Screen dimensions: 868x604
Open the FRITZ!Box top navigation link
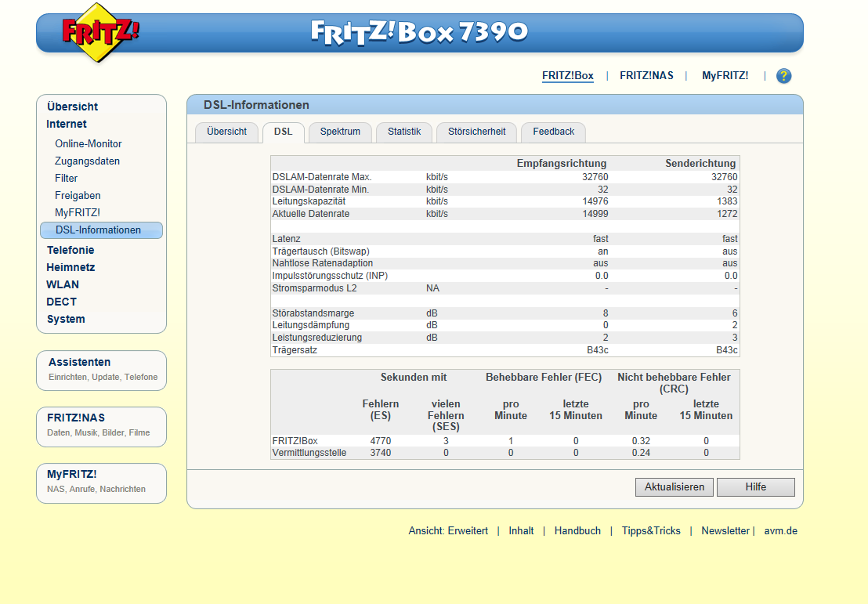tap(567, 76)
